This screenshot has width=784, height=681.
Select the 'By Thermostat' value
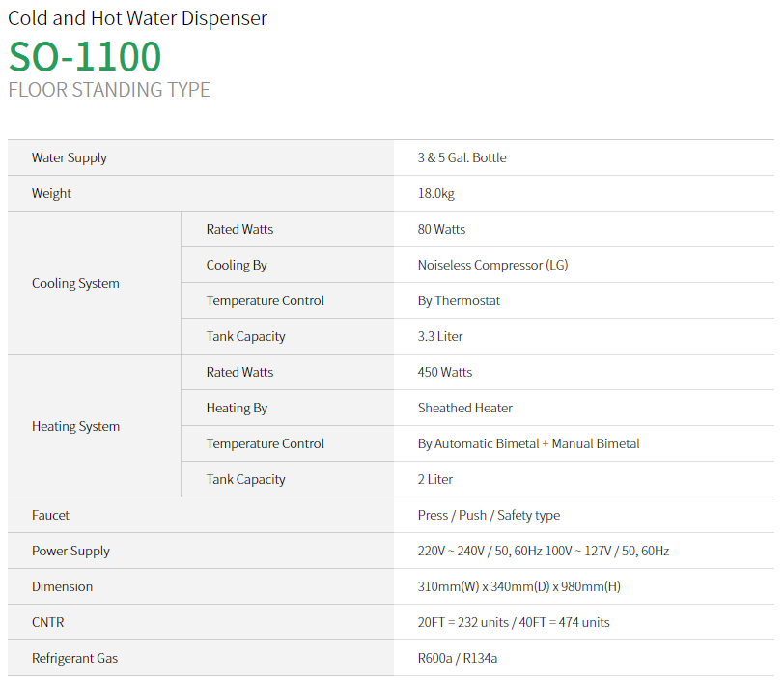[x=459, y=300]
